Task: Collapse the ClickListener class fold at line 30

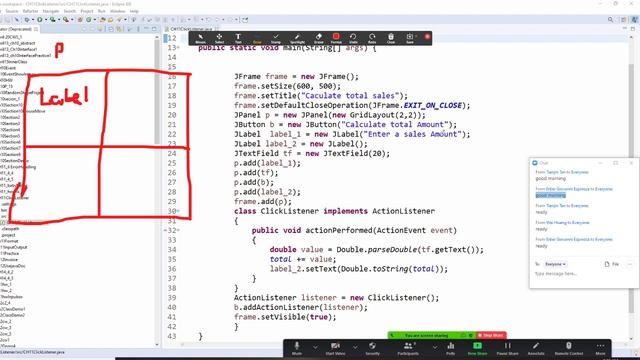Action: 178,211
